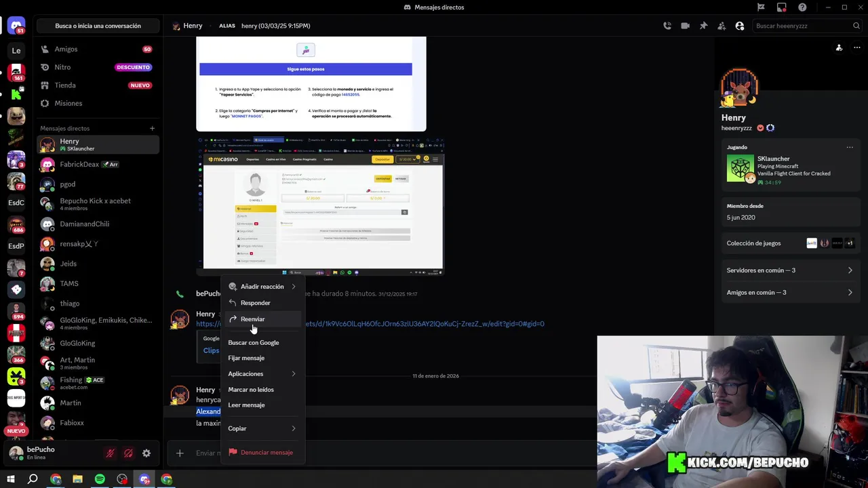Open bePucho user status panel

click(x=51, y=453)
